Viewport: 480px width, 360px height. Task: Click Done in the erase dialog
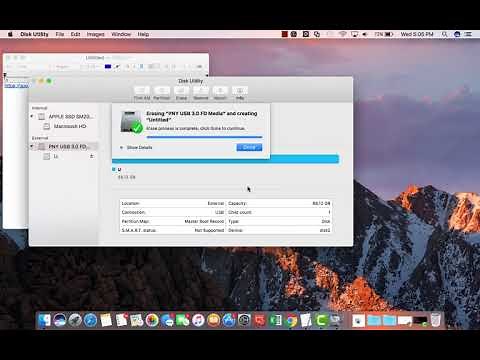(249, 147)
